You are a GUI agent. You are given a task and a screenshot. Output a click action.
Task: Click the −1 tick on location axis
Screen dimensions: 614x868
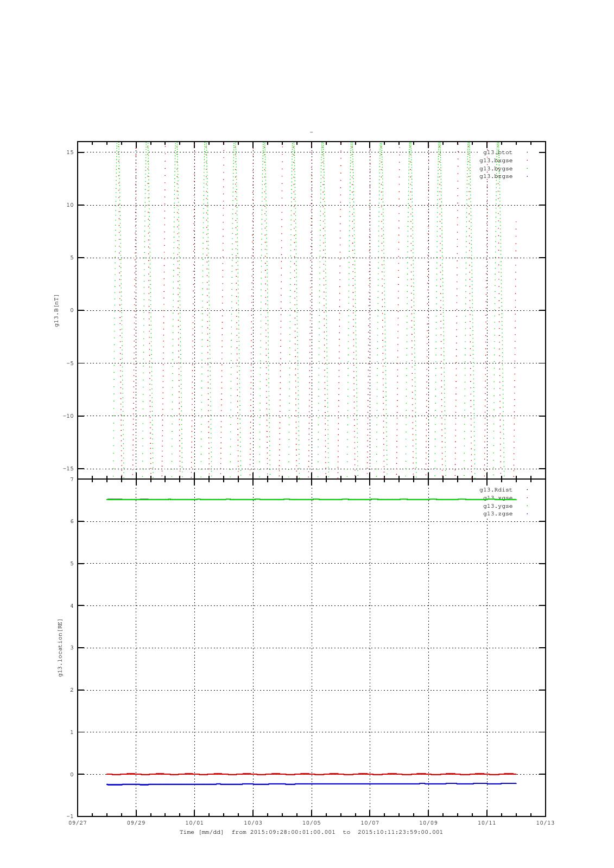pyautogui.click(x=70, y=816)
